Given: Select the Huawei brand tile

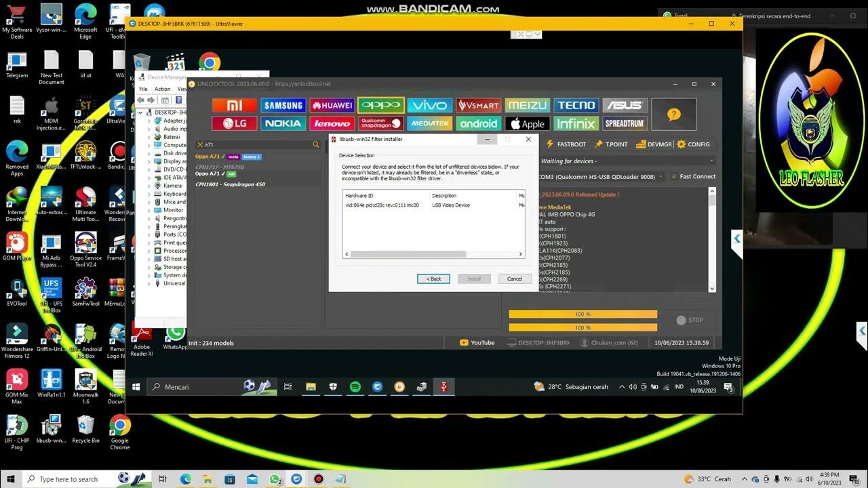Looking at the screenshot, I should click(x=332, y=105).
